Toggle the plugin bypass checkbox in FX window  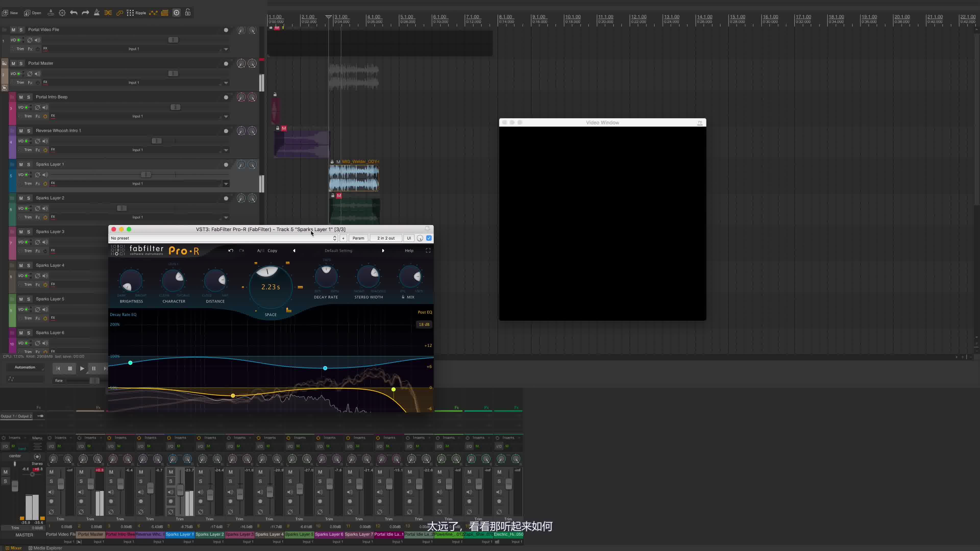pos(429,238)
